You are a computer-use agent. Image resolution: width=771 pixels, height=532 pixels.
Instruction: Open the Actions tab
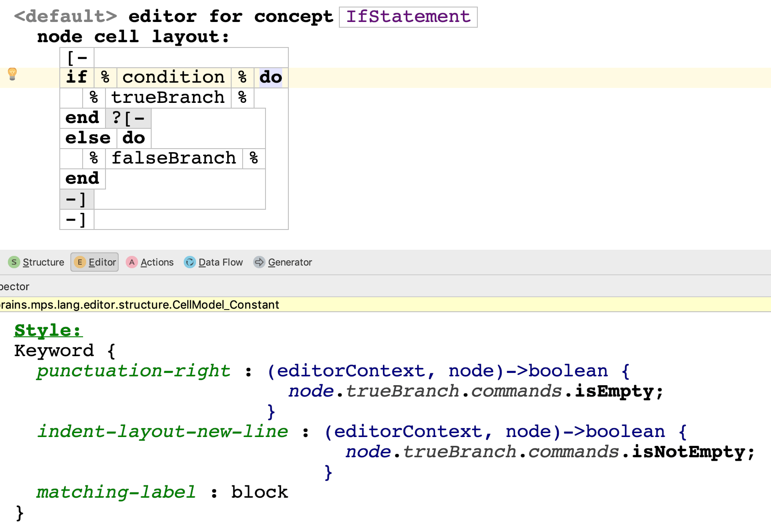pyautogui.click(x=150, y=262)
